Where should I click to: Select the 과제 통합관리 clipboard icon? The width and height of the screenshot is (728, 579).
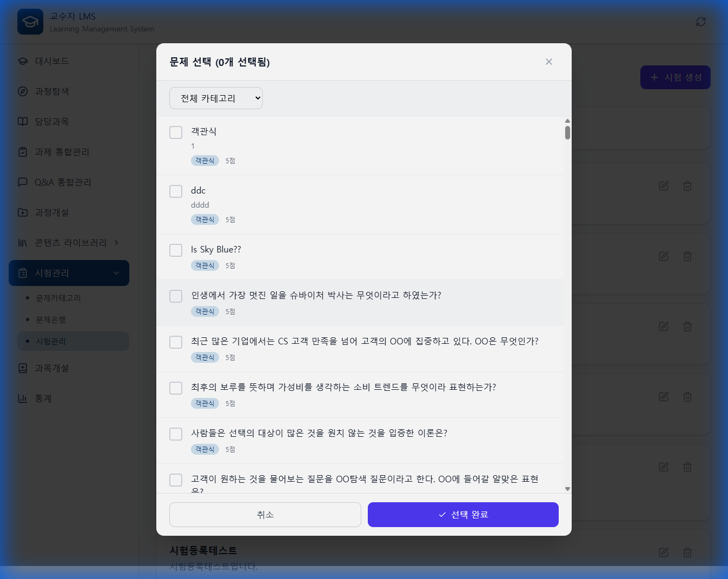tap(22, 152)
